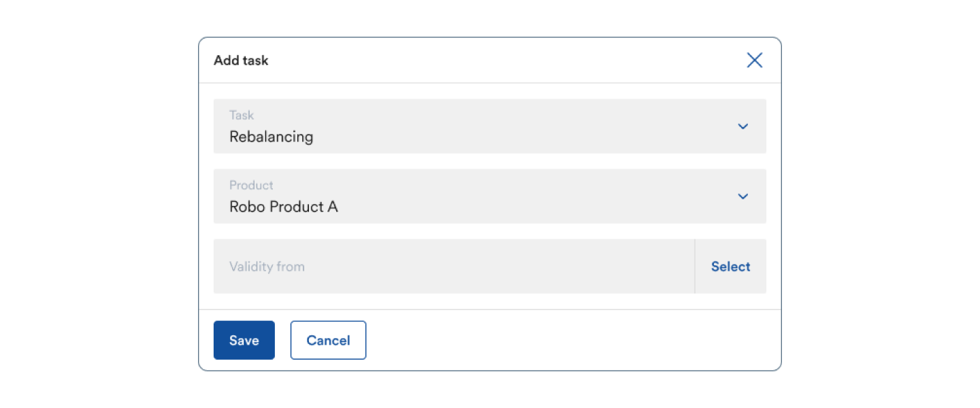The width and height of the screenshot is (980, 408).
Task: Click the dialog header bar beside Add task
Action: [504, 61]
